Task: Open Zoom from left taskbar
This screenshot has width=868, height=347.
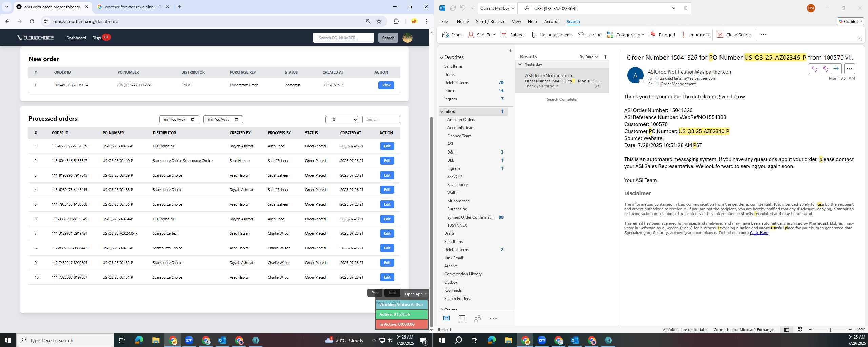Action: coord(189,340)
